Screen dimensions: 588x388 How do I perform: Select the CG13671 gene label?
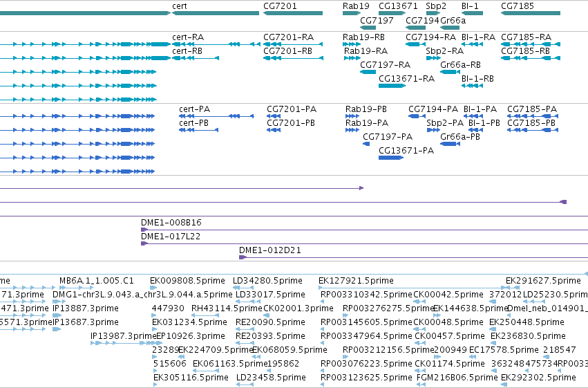pyautogui.click(x=398, y=6)
